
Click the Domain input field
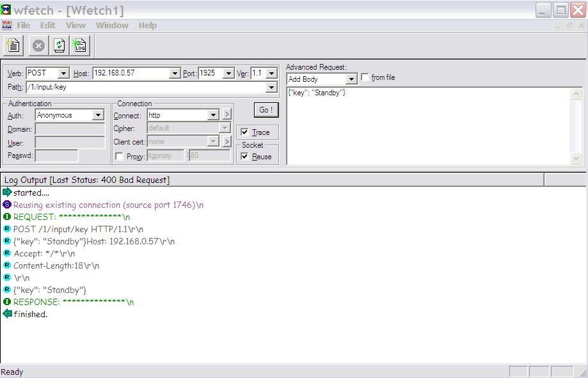tap(70, 129)
